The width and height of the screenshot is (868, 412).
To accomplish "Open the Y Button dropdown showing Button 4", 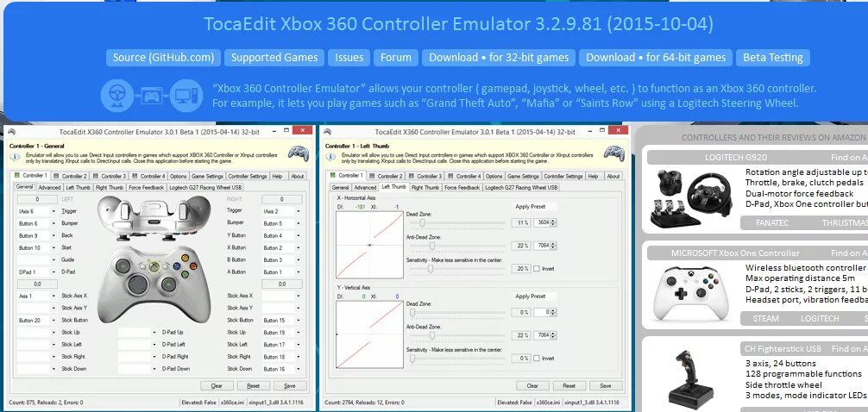I will click(x=282, y=235).
